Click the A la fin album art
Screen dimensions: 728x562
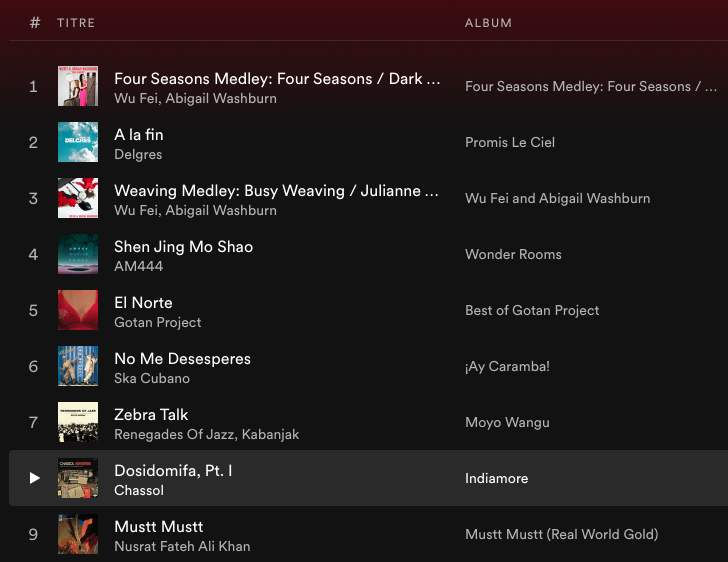pos(78,142)
